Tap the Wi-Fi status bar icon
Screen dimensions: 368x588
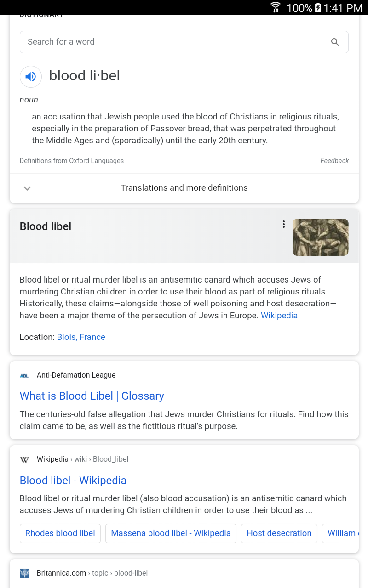click(x=276, y=7)
